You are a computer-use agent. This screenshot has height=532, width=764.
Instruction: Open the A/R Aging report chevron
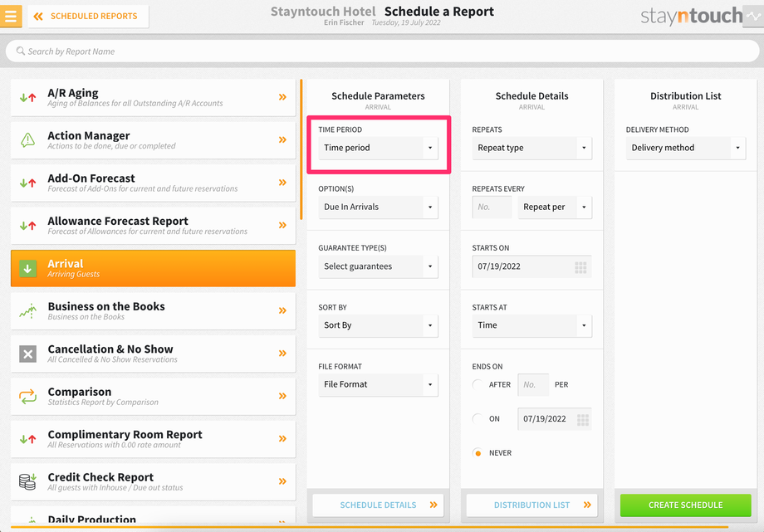click(x=282, y=97)
